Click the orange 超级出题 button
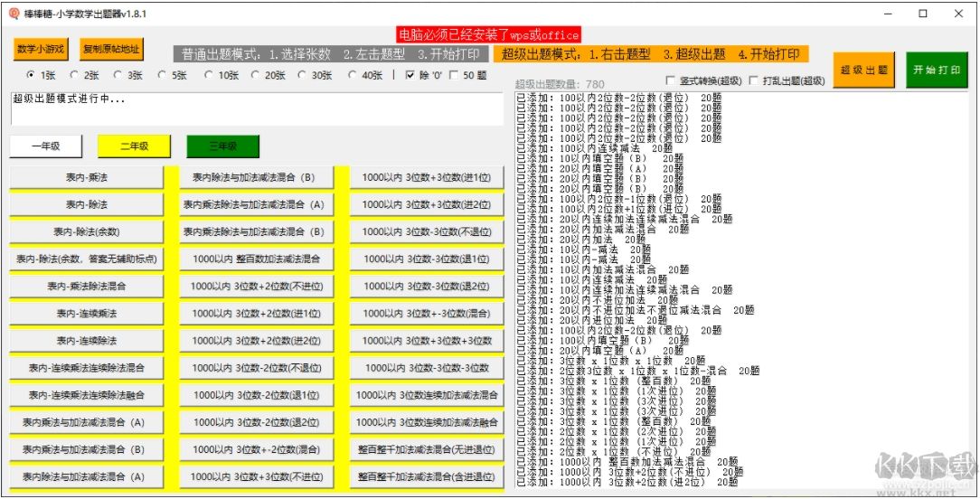Image resolution: width=980 pixels, height=499 pixels. click(x=864, y=70)
